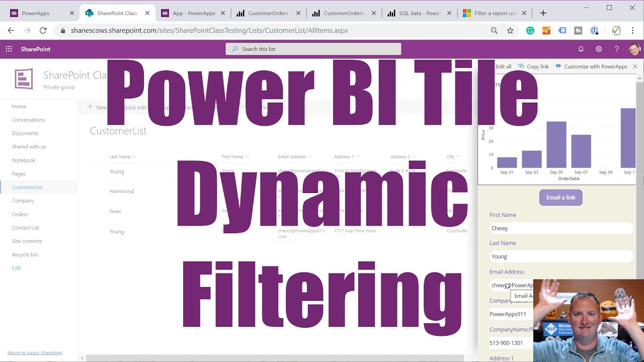
Task: Switch to the PowerApps tab
Action: (35, 13)
